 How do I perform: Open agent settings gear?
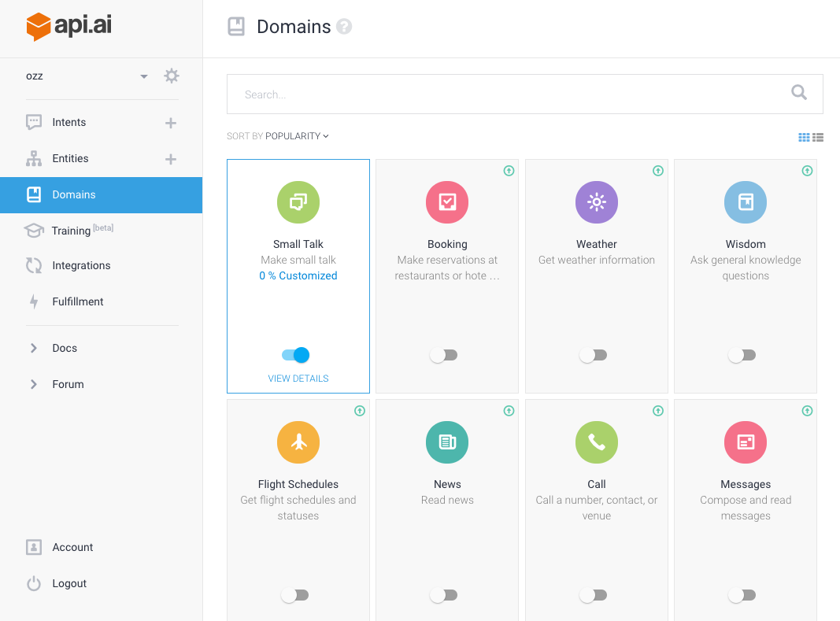tap(171, 76)
